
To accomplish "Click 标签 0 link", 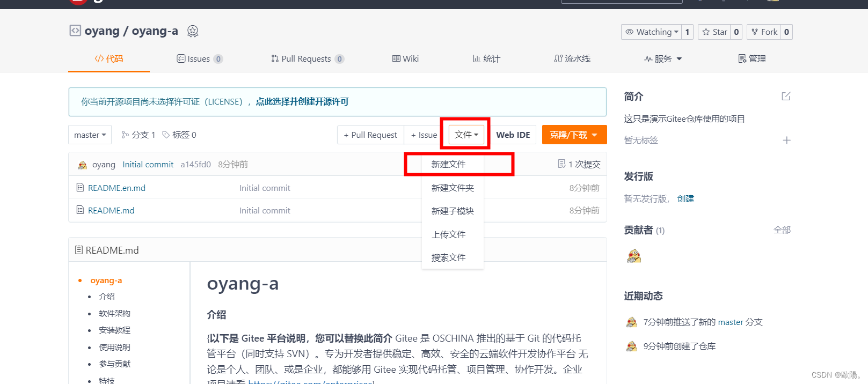I will point(179,135).
